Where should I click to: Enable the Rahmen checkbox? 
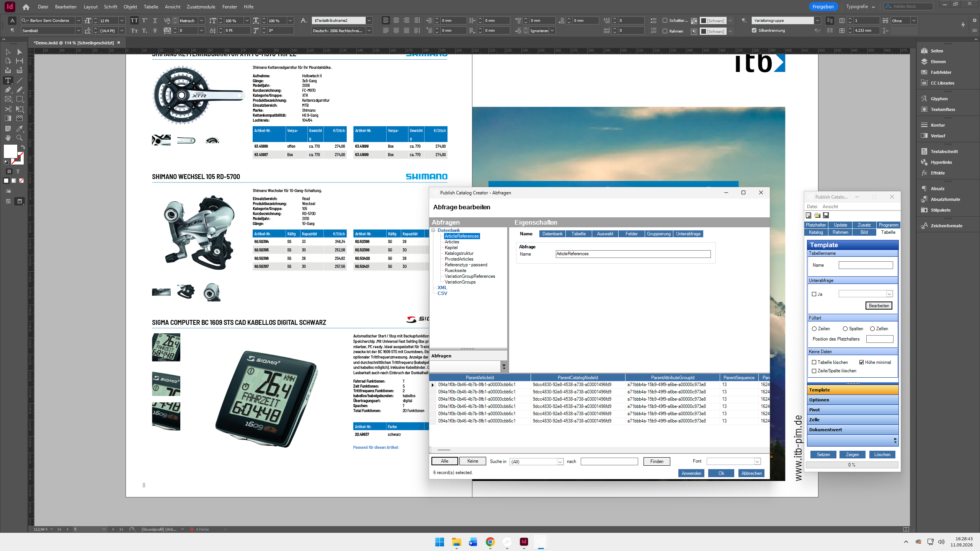665,31
